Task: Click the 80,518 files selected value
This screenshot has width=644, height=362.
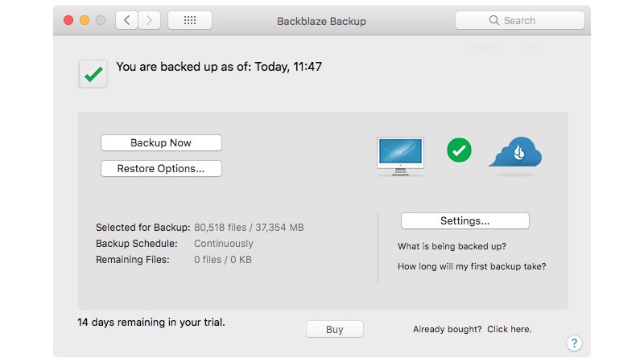Action: (x=220, y=228)
